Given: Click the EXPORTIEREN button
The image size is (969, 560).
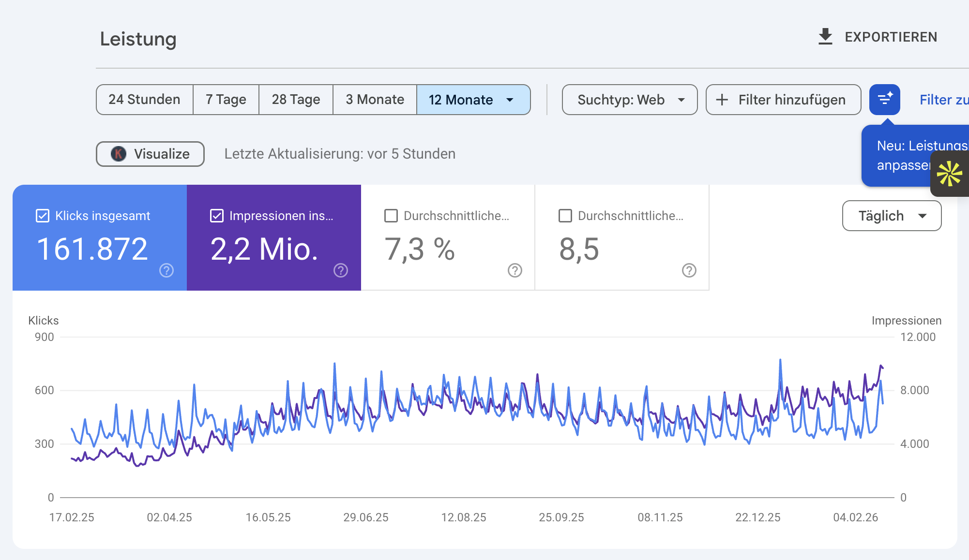Looking at the screenshot, I should (x=891, y=36).
